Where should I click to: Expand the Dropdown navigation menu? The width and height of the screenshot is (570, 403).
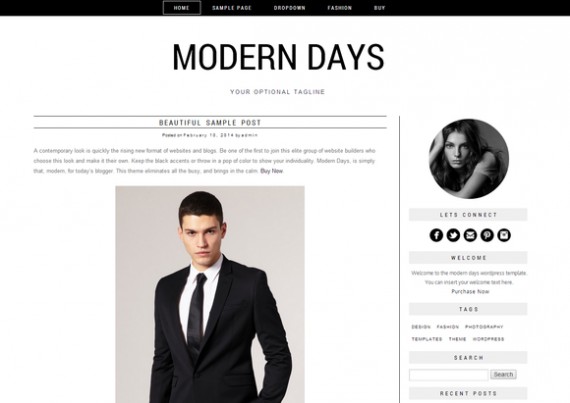coord(290,8)
